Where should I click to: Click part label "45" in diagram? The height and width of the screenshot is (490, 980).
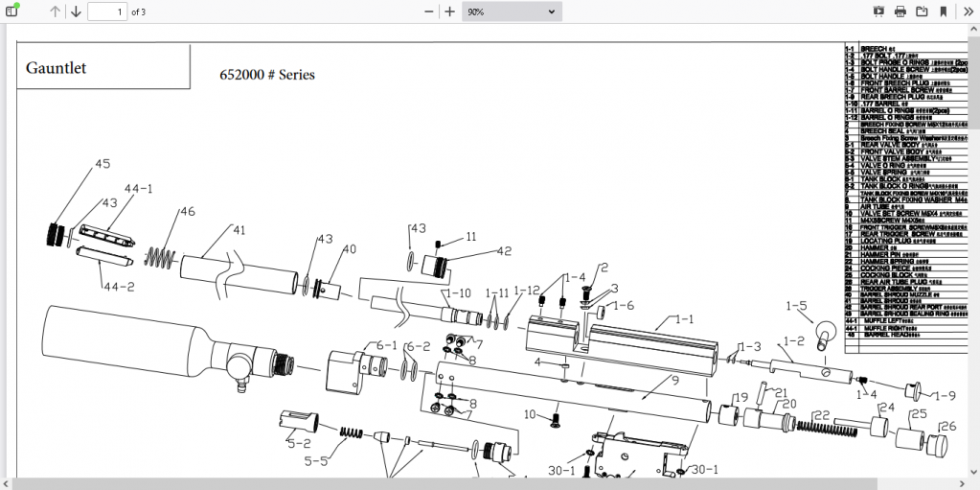[103, 163]
